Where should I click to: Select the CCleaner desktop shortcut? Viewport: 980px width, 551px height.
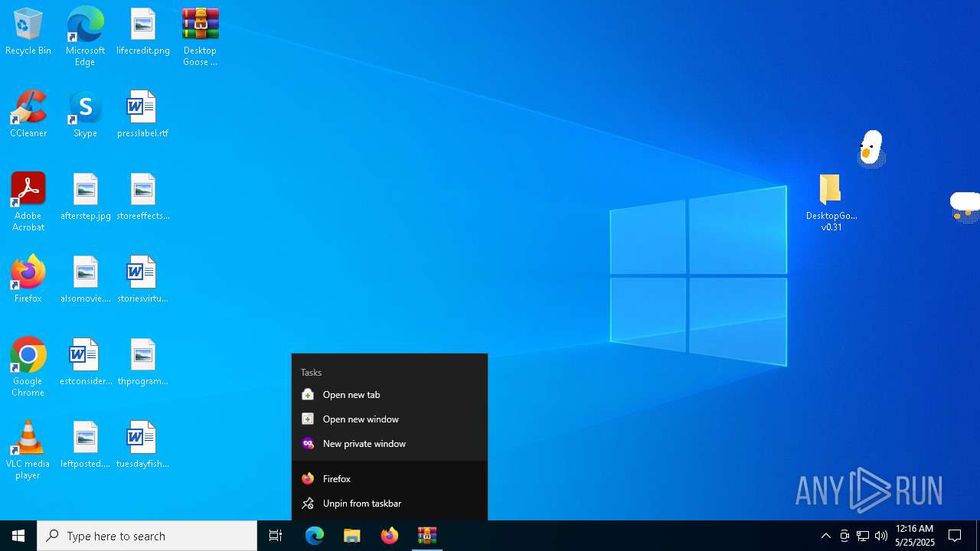point(28,115)
